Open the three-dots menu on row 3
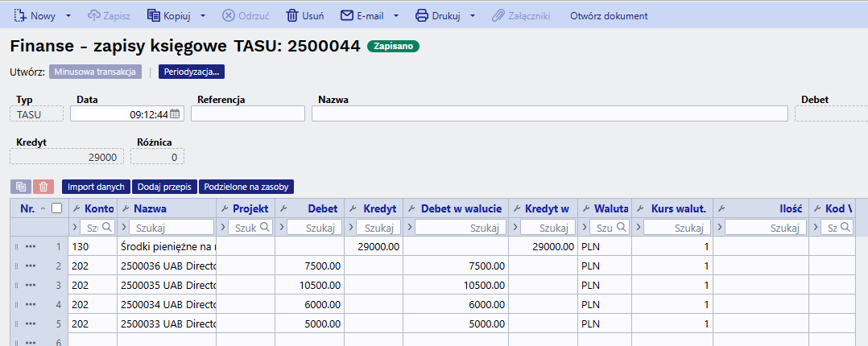This screenshot has height=346, width=868. (x=31, y=285)
